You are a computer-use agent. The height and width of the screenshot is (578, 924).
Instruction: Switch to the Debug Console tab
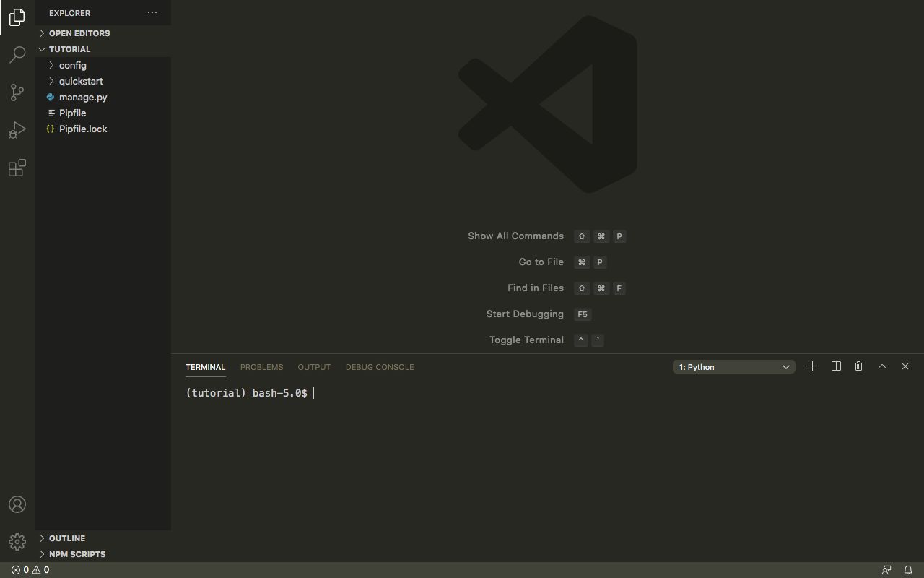(x=380, y=367)
